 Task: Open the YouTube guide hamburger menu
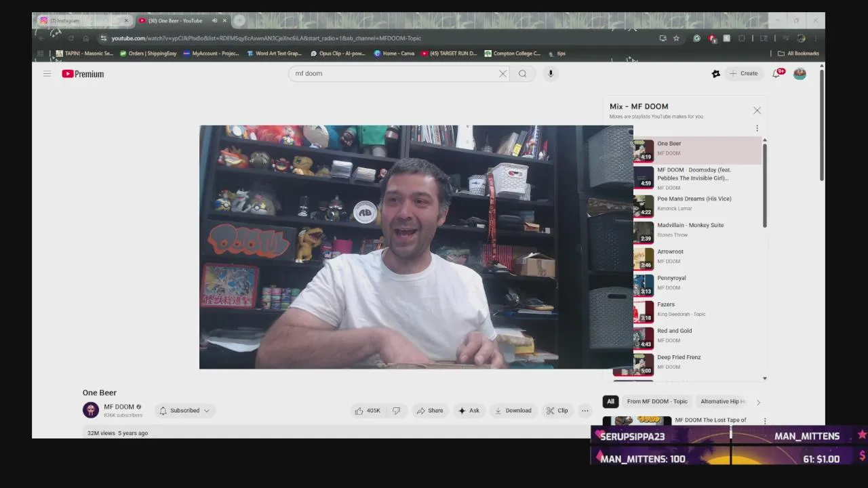pyautogui.click(x=47, y=73)
